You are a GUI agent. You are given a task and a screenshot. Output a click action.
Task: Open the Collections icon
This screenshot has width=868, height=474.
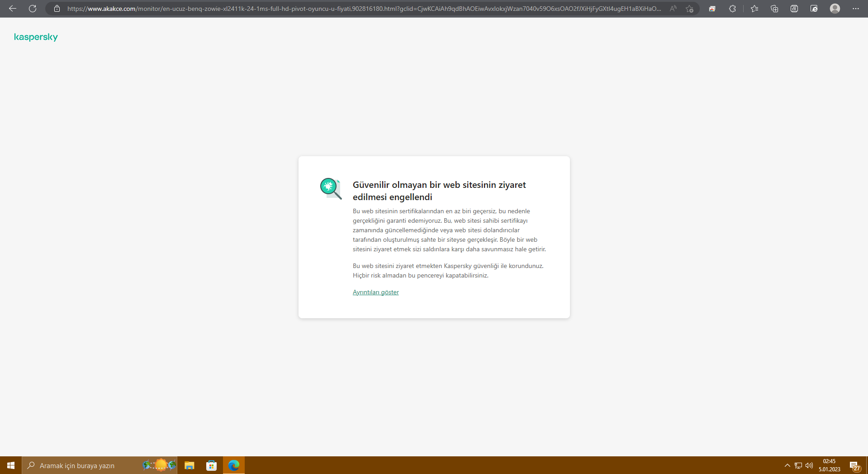(x=774, y=9)
